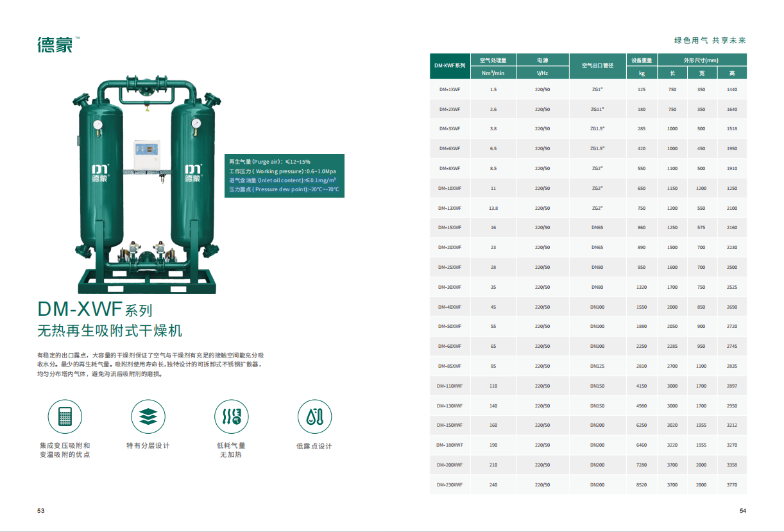Select the thermometer droplet icon for 低露点设计
This screenshot has width=784, height=532.
click(x=314, y=416)
